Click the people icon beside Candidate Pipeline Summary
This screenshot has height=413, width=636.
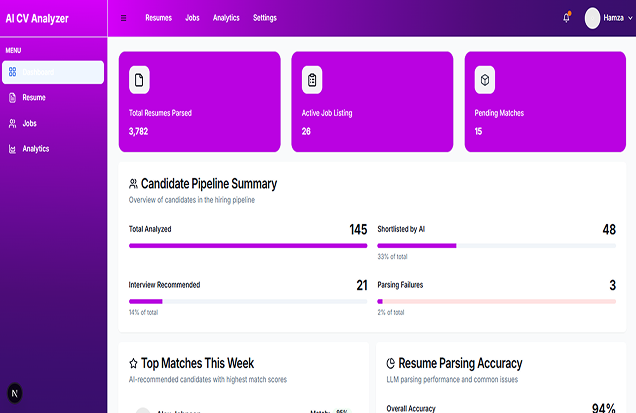click(x=134, y=184)
